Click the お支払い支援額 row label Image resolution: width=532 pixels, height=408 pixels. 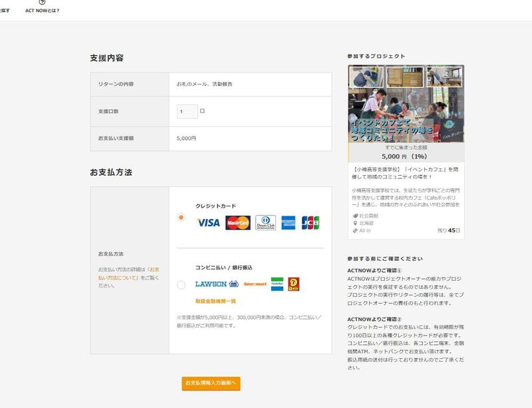click(116, 138)
